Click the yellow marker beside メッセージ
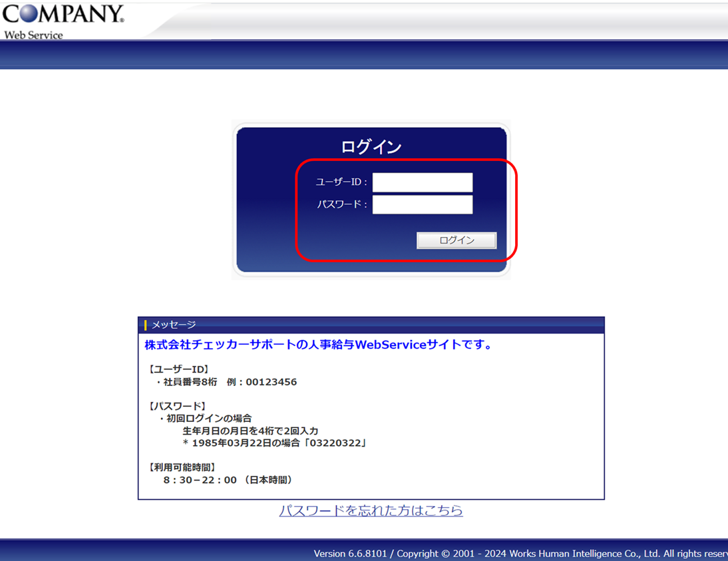This screenshot has height=561, width=728. pyautogui.click(x=146, y=325)
